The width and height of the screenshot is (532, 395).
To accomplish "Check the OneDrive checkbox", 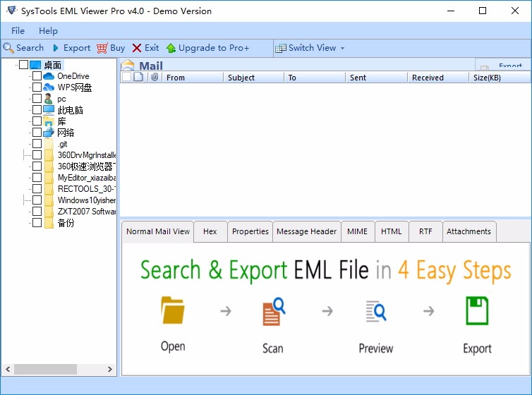I will [37, 76].
